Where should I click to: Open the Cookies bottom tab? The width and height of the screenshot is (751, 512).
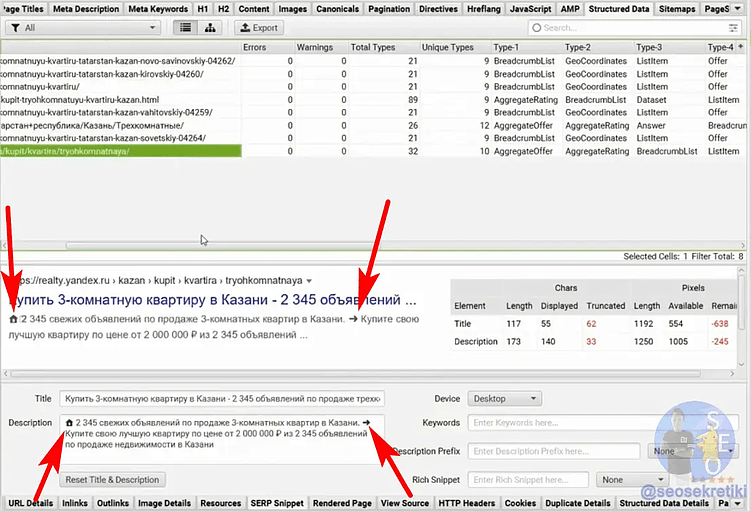520,503
